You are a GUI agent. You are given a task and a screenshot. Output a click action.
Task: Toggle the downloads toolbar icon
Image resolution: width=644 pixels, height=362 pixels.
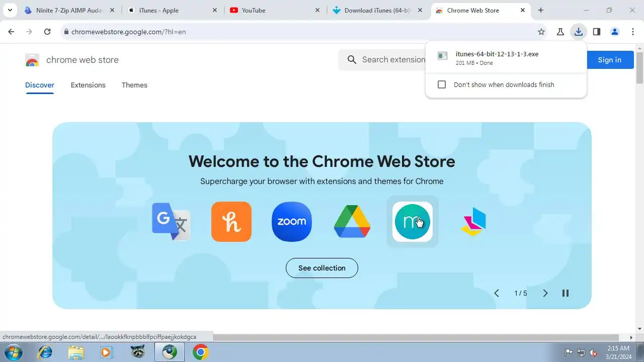[x=579, y=32]
